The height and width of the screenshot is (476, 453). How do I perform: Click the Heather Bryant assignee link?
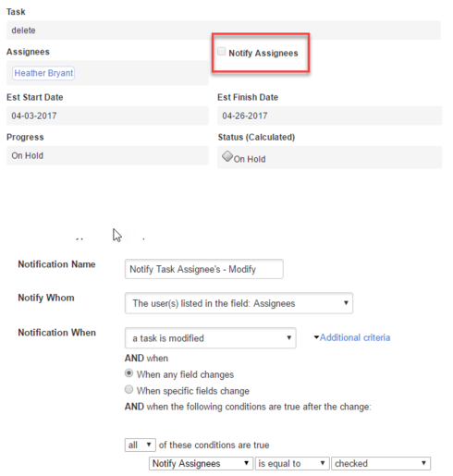point(43,73)
